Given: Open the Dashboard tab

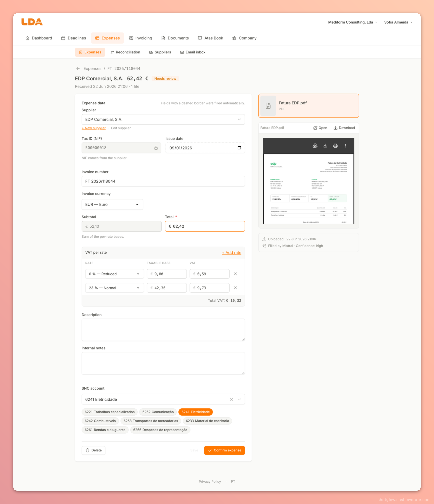Looking at the screenshot, I should coord(39,38).
